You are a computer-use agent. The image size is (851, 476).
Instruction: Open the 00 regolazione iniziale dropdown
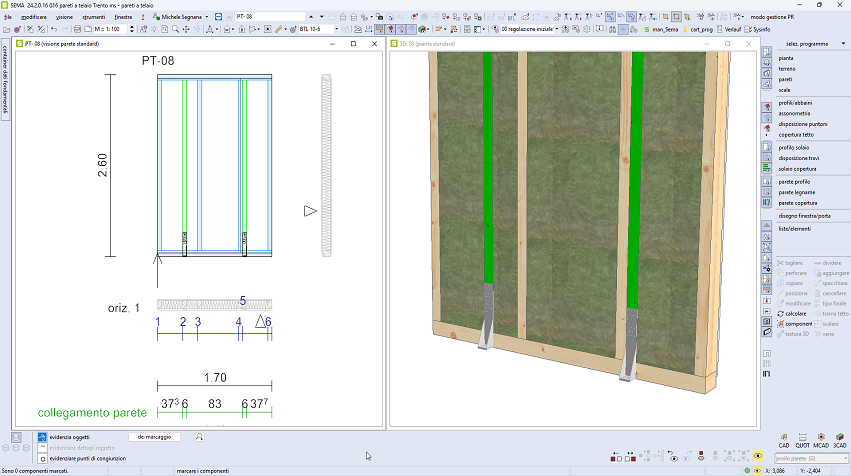[x=559, y=29]
